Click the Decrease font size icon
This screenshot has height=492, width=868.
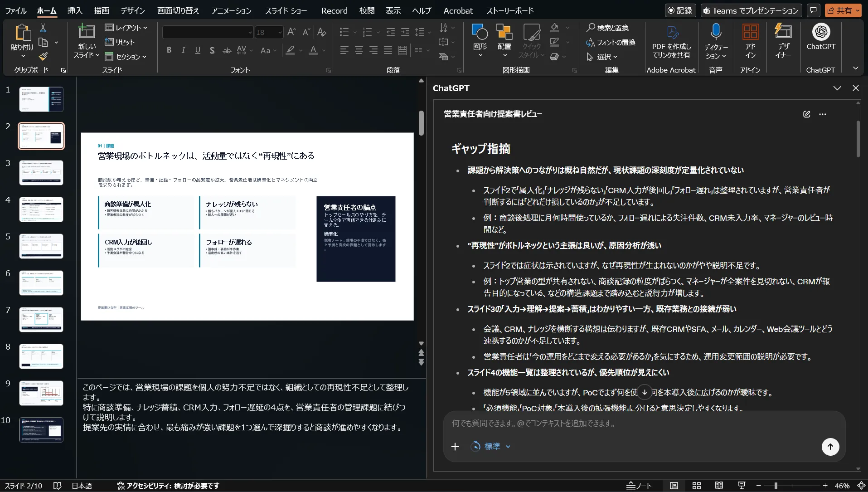click(x=306, y=32)
